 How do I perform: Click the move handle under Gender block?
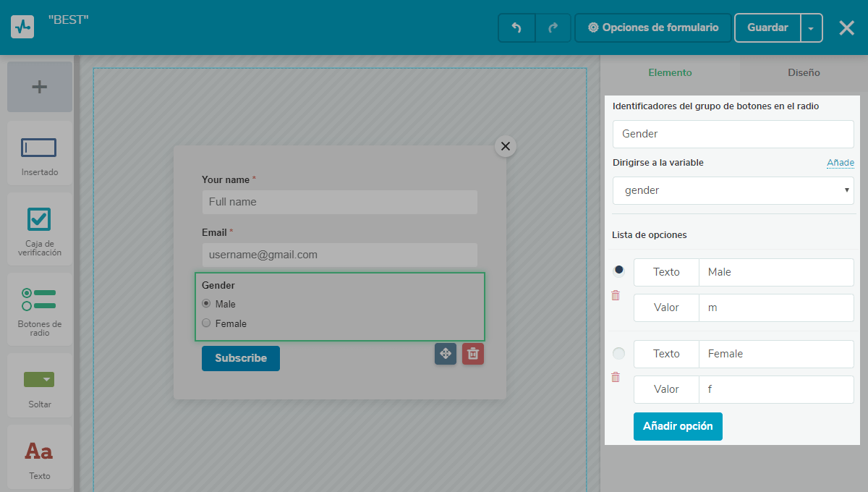click(446, 354)
